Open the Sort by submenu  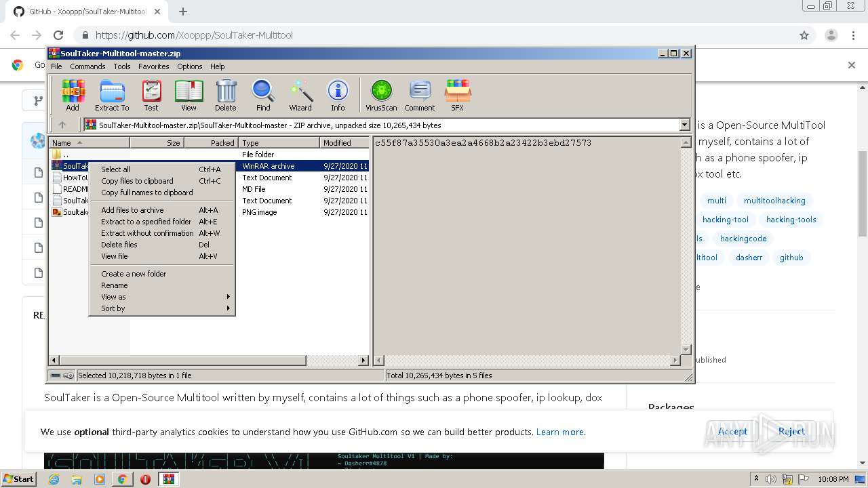[162, 308]
